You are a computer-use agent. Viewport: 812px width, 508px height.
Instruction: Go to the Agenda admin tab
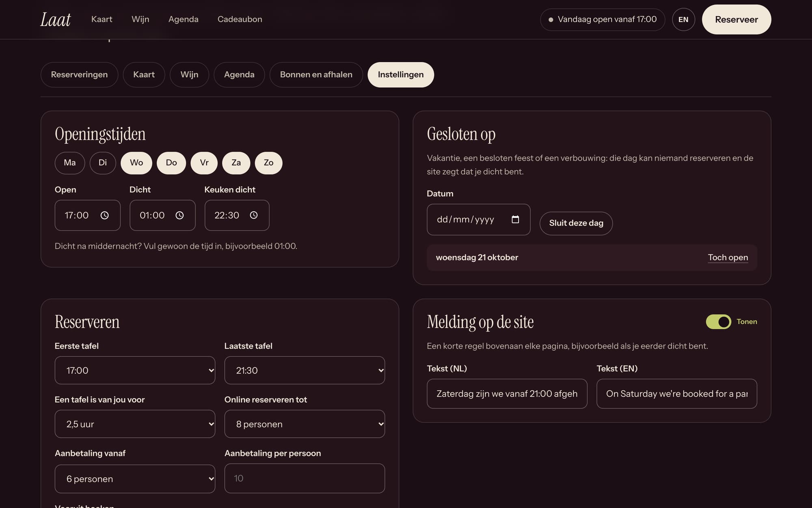pos(240,75)
